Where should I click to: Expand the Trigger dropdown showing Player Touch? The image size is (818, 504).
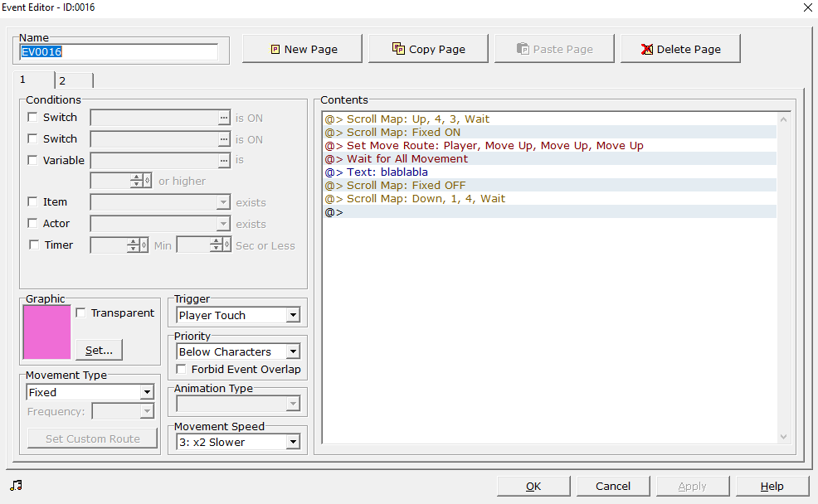coord(293,315)
